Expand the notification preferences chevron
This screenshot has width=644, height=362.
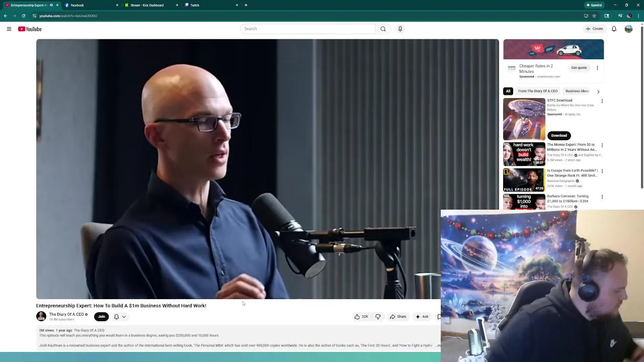(124, 317)
